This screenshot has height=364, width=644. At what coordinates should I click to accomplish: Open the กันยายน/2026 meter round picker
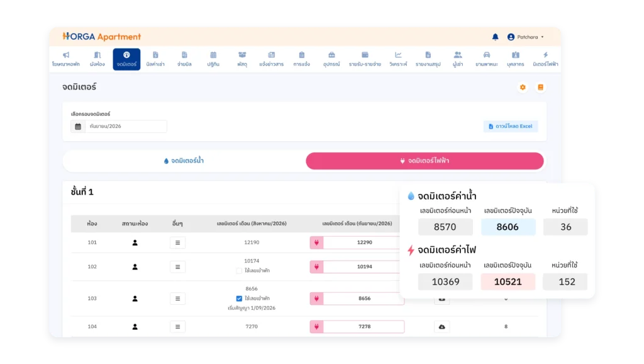point(126,127)
